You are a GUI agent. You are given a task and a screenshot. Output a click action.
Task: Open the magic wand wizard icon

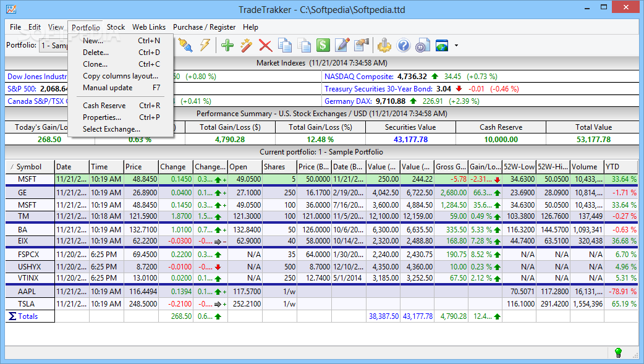coord(247,45)
